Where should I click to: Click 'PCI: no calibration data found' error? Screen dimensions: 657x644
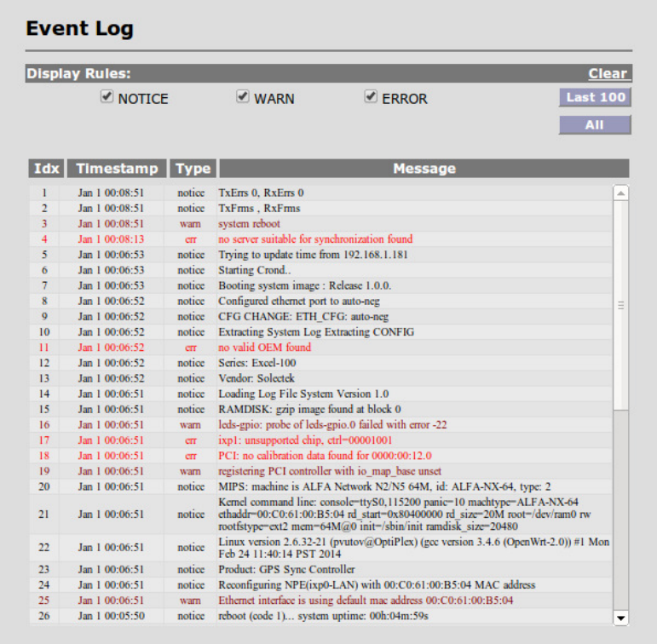[x=325, y=456]
